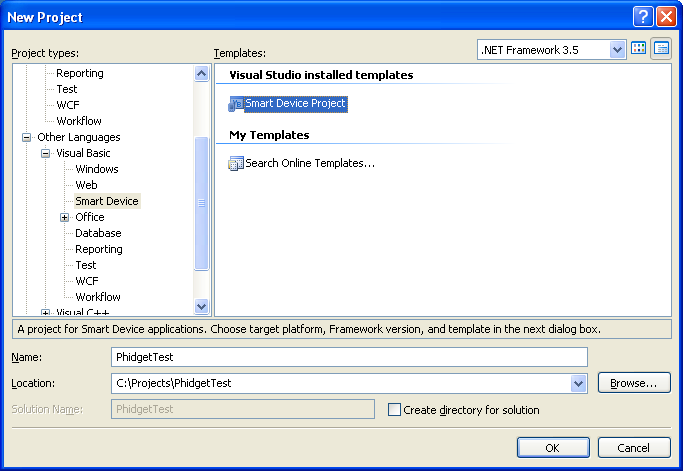Enable Create directory for solution checkbox
This screenshot has width=683, height=471.
[394, 410]
